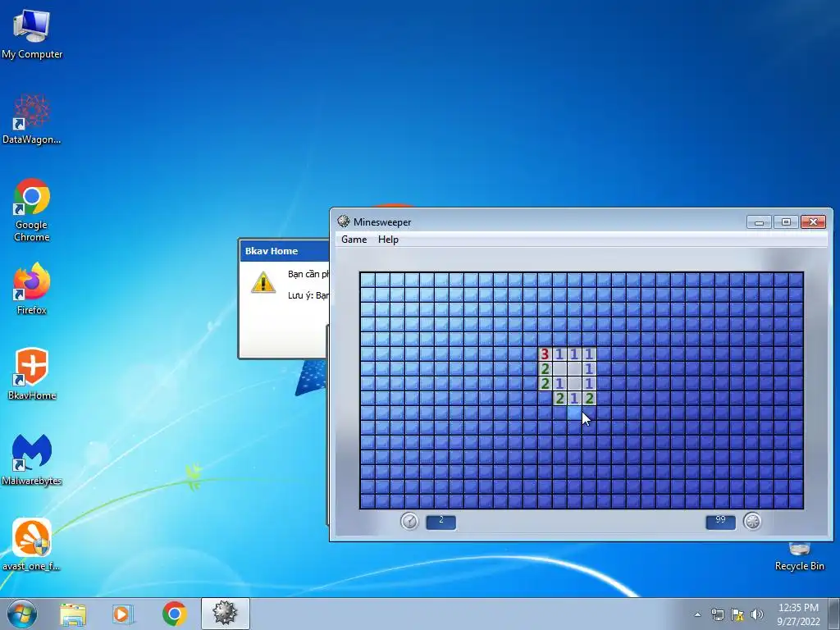
Task: Click the 'Lưu ý: Bạn' text in Bkav Home dialog
Action: click(308, 295)
